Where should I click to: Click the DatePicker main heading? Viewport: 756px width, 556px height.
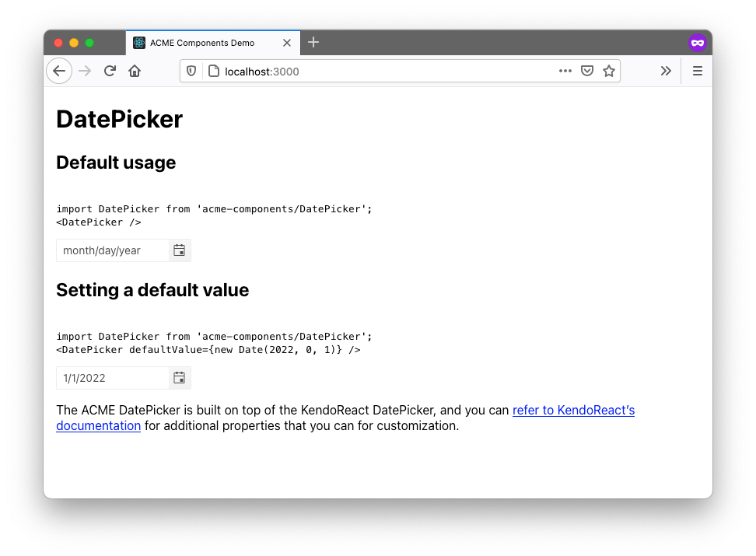120,119
